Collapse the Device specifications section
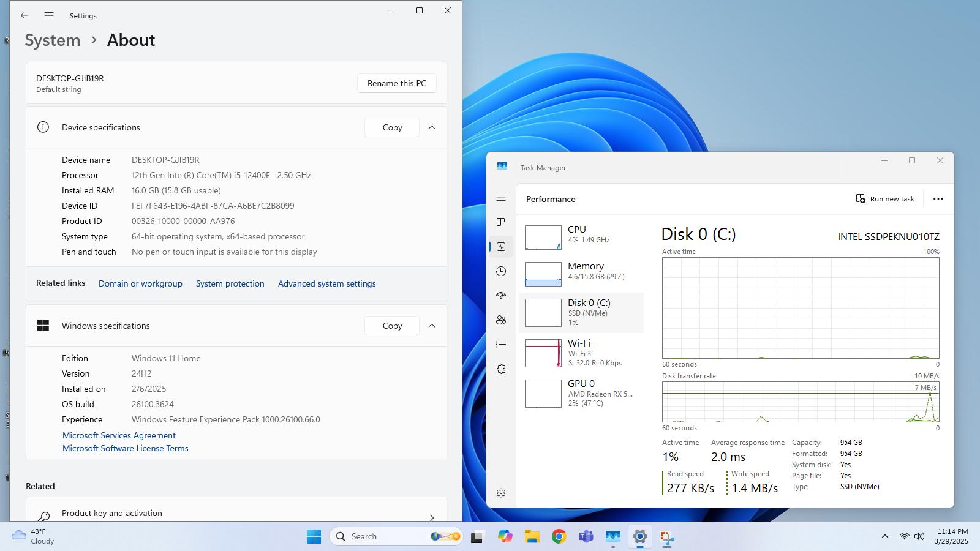Viewport: 980px width, 551px height. [x=432, y=127]
